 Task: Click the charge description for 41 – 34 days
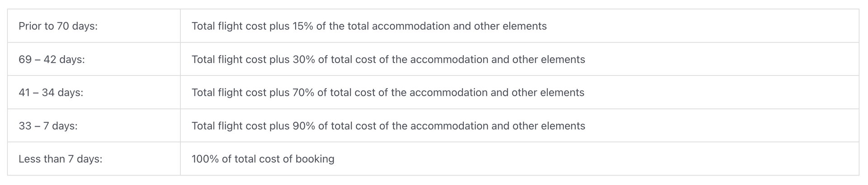(x=387, y=93)
